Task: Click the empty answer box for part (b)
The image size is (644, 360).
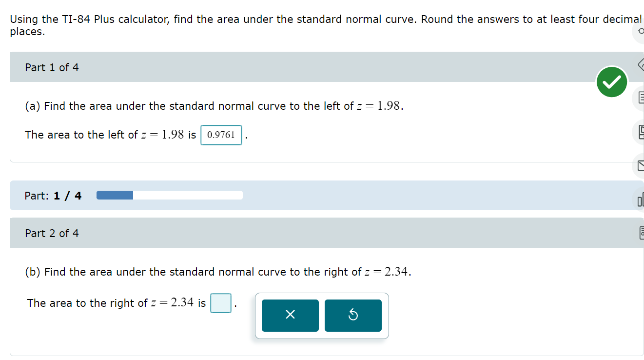Action: pyautogui.click(x=220, y=303)
